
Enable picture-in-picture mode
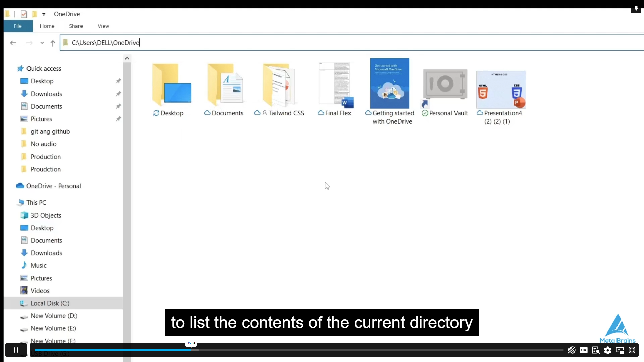[620, 350]
